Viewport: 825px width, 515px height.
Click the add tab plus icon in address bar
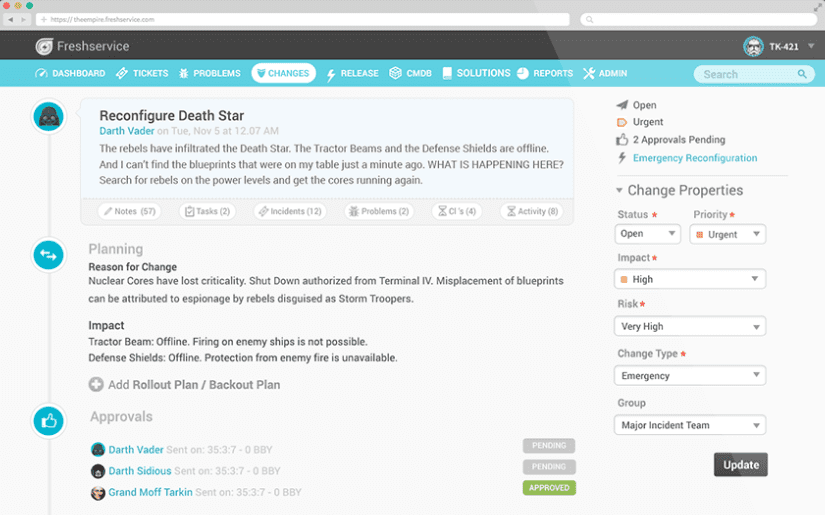44,19
